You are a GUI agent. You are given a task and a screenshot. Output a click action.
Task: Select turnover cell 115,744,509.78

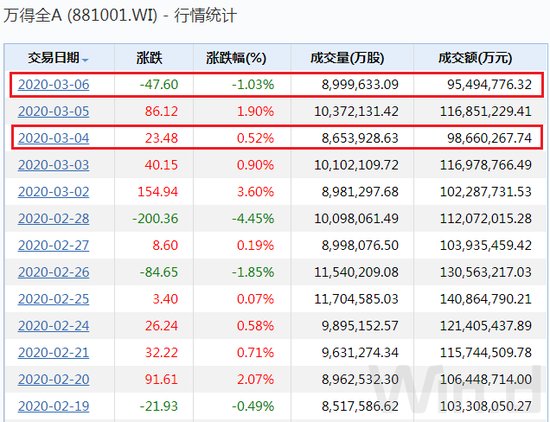pos(486,353)
